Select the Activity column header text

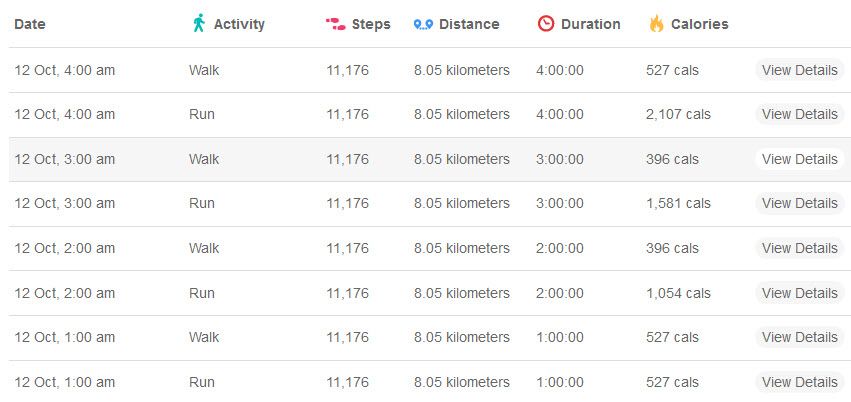[239, 24]
